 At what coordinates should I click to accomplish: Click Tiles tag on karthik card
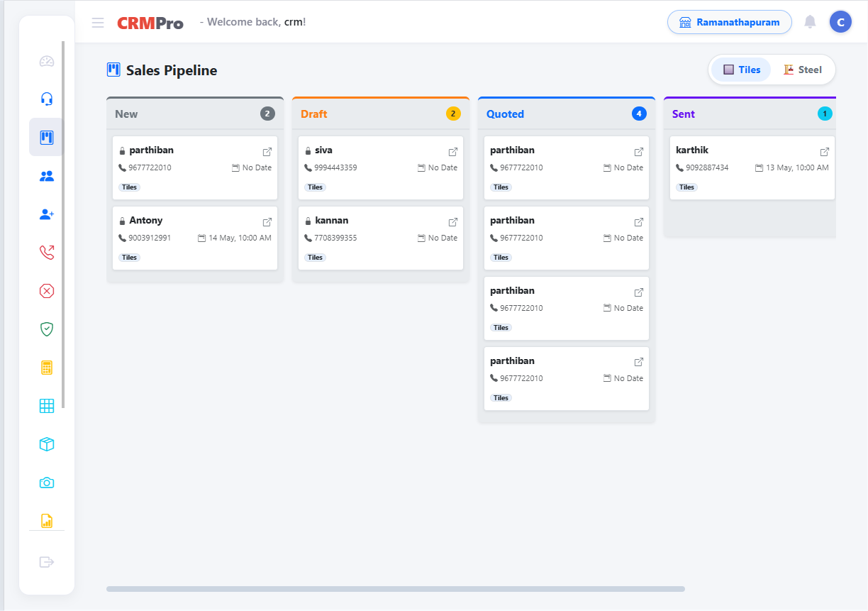686,187
